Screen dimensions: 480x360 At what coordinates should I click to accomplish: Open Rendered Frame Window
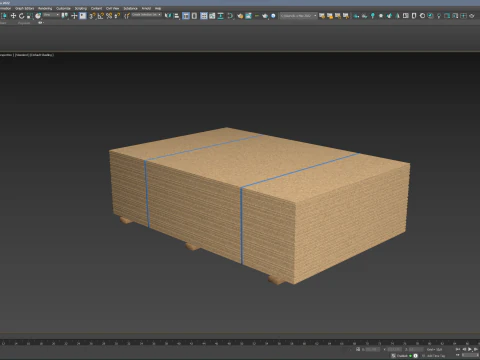point(248,16)
